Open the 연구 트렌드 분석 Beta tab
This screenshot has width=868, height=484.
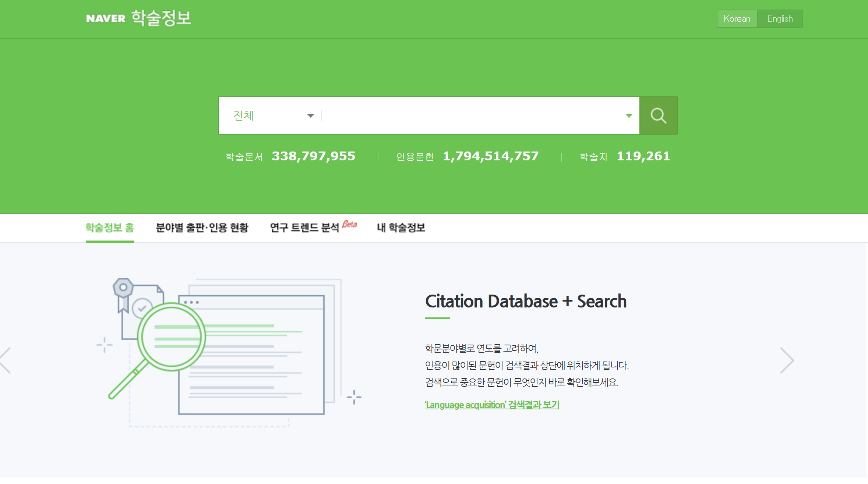(x=313, y=227)
